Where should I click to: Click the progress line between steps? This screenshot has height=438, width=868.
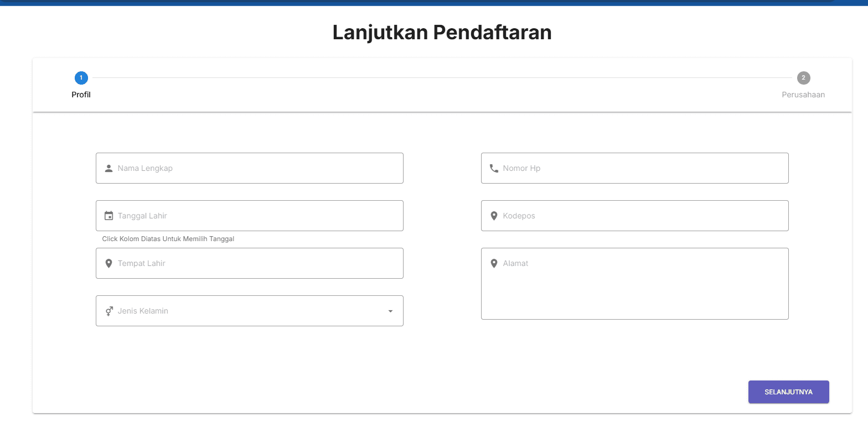click(x=443, y=78)
